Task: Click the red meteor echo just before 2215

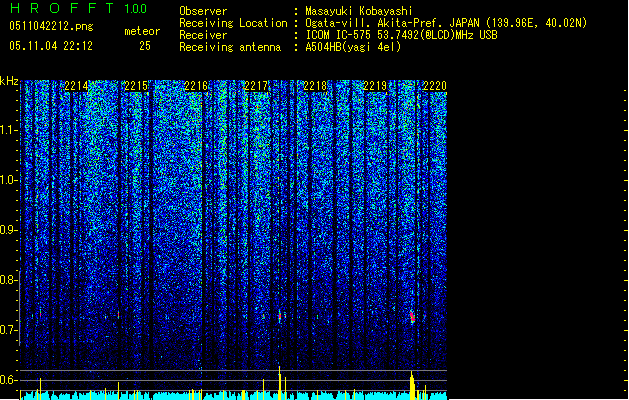Action: 118,315
